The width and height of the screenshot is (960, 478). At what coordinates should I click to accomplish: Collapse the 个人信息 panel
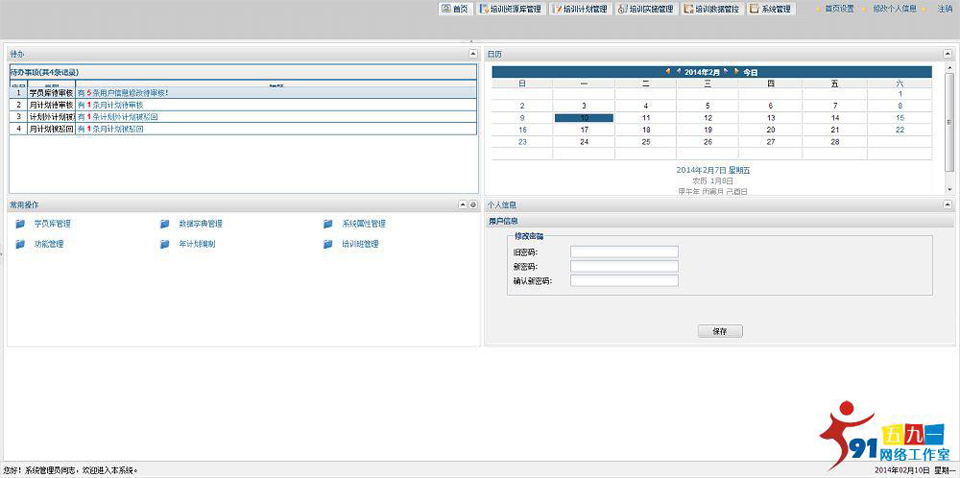pos(946,205)
